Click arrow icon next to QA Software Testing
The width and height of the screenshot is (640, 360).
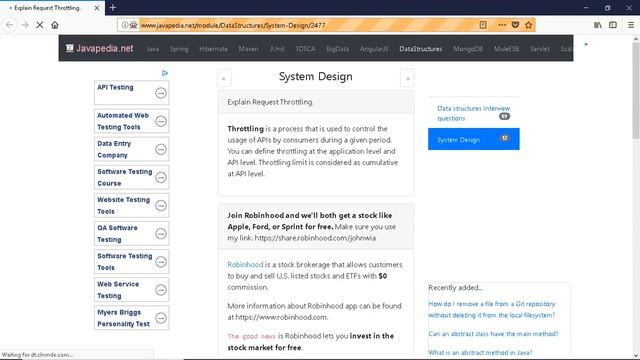click(161, 234)
